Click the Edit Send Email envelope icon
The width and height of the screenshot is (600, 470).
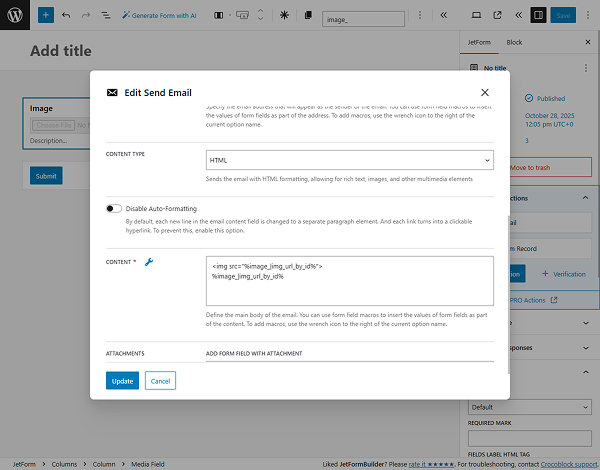pyautogui.click(x=112, y=93)
